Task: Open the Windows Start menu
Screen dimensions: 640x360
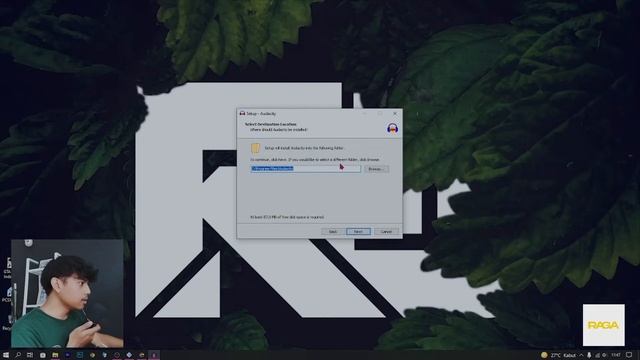Action: 6,355
